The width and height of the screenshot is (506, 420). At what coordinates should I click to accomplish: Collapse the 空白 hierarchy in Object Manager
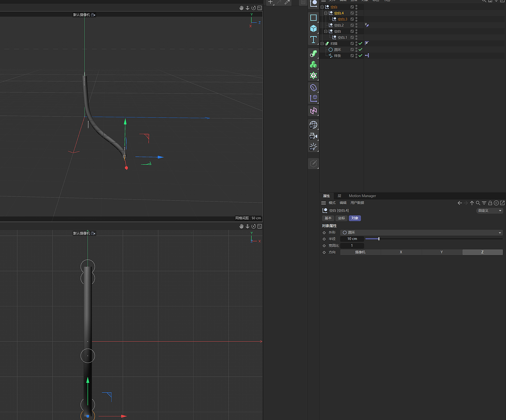pyautogui.click(x=323, y=7)
